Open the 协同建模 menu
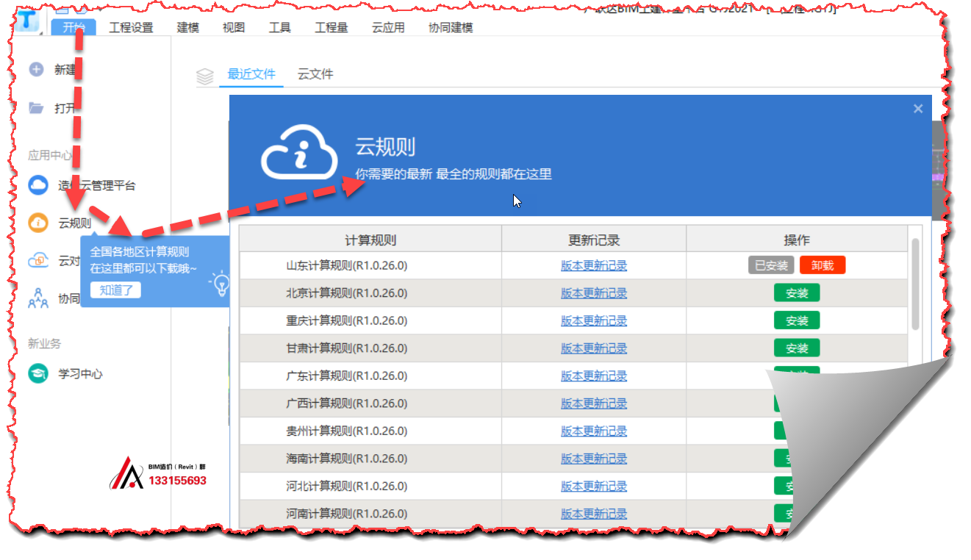Screen dimensions: 971x560 click(x=451, y=28)
